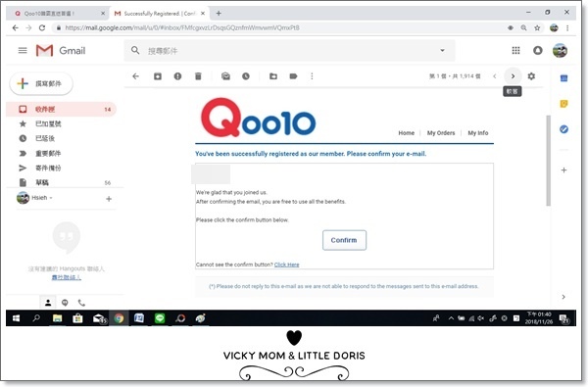
Task: Open My Orders link in Qoo10 email
Action: click(x=441, y=132)
